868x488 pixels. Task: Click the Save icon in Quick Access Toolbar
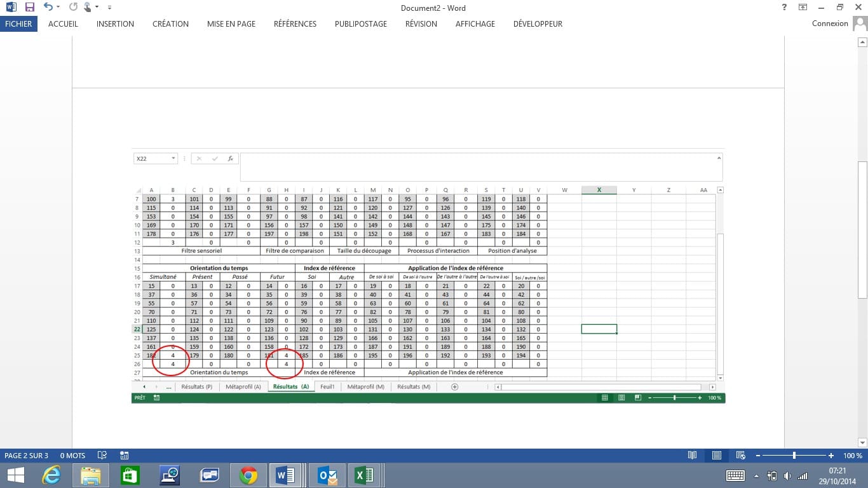tap(30, 8)
